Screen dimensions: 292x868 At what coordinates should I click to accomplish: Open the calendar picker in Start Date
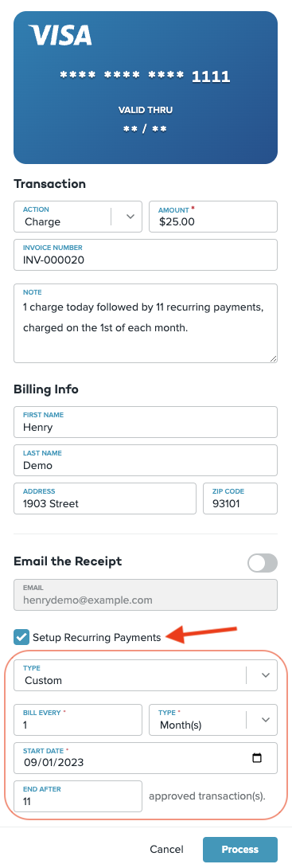point(257,758)
